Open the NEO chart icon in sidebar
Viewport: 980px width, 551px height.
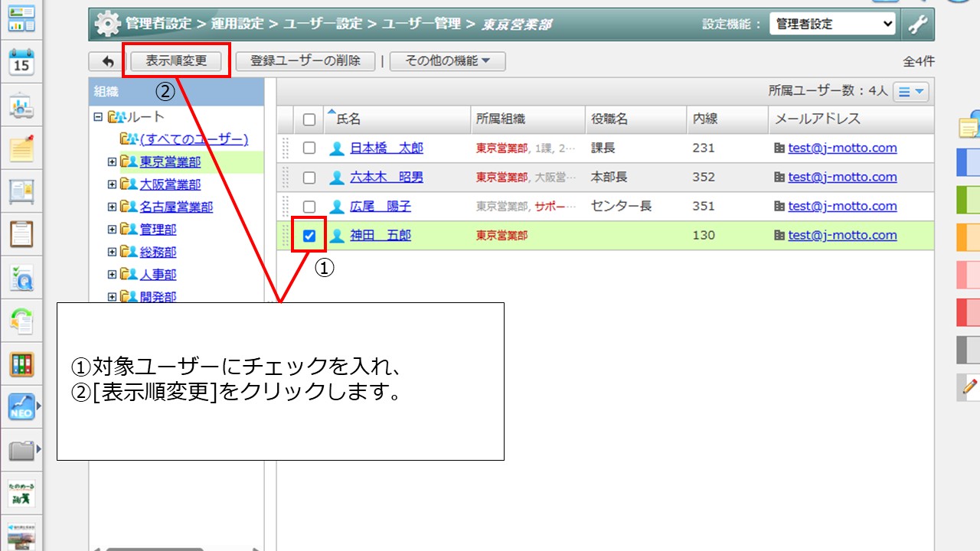(x=21, y=407)
